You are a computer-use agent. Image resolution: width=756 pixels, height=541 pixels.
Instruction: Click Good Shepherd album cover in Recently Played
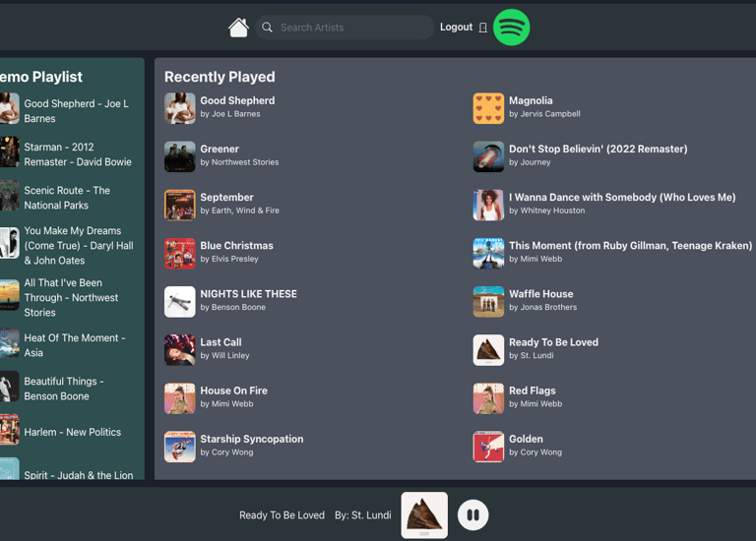click(x=180, y=108)
